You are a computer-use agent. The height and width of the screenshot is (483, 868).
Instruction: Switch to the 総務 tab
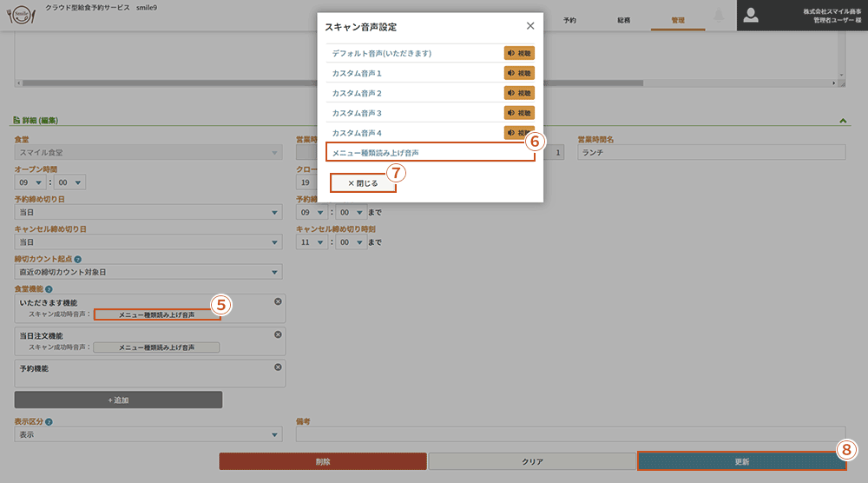(623, 19)
